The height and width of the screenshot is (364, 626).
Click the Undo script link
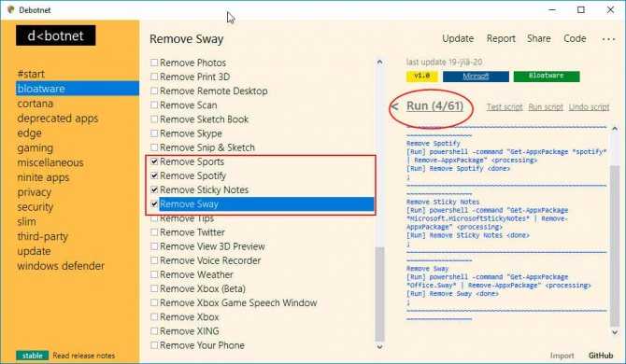pos(589,106)
